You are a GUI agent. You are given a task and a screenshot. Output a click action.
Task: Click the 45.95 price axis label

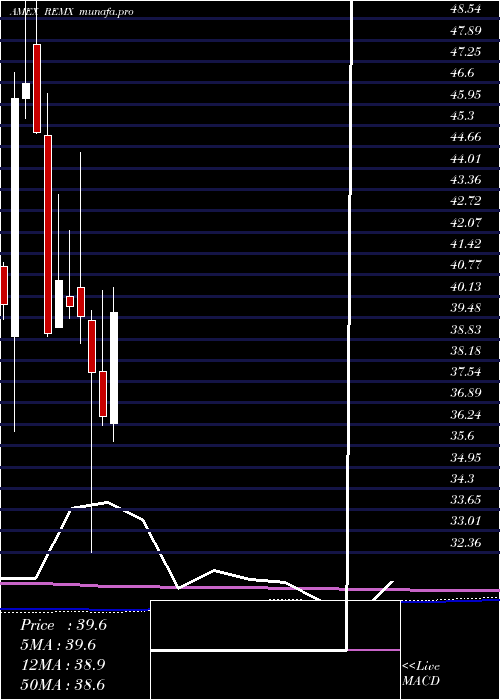[x=466, y=95]
